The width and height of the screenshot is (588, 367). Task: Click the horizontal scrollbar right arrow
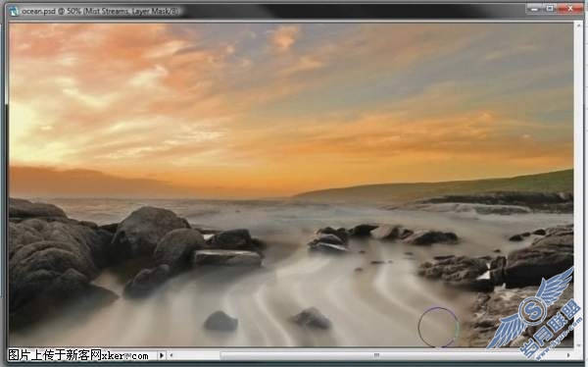[x=568, y=355]
